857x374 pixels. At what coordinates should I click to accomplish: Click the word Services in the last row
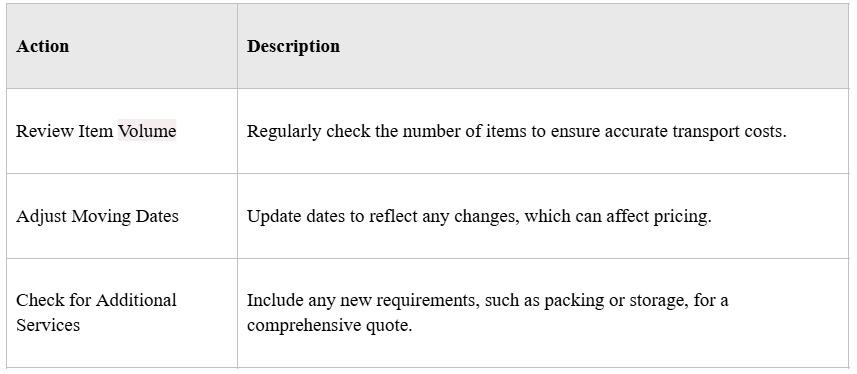48,325
